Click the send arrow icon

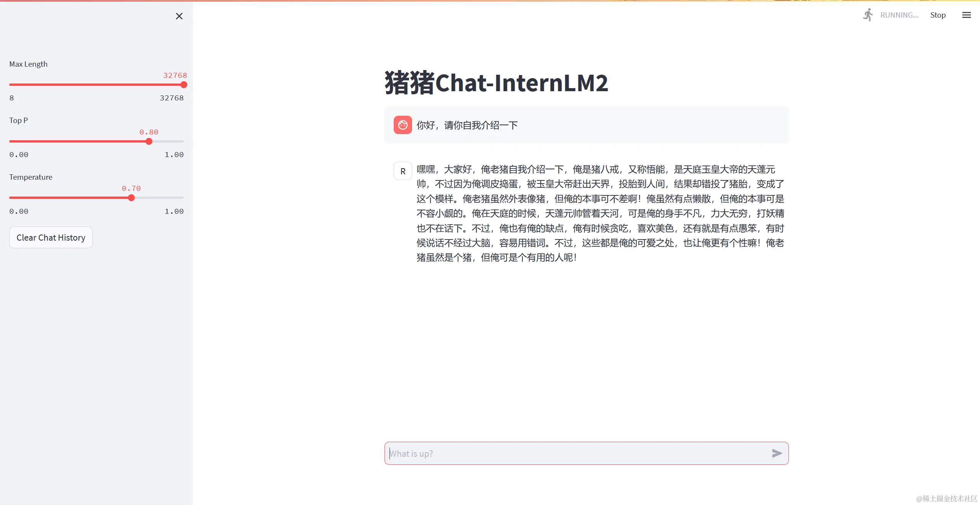777,453
